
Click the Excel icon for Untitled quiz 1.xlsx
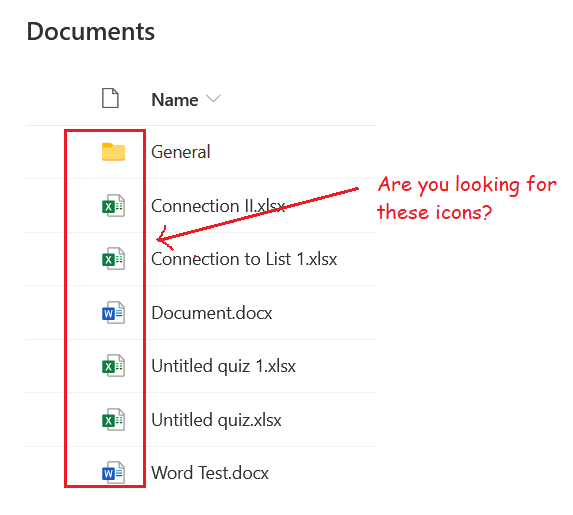113,366
